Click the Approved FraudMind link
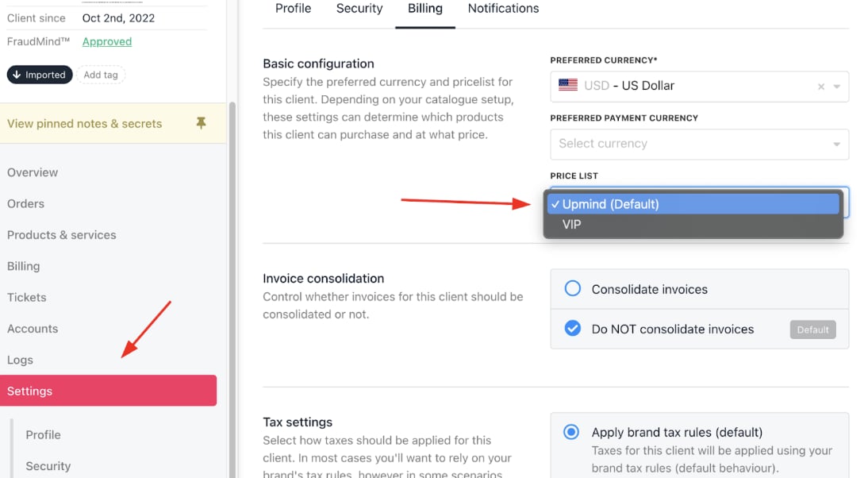 pos(107,41)
